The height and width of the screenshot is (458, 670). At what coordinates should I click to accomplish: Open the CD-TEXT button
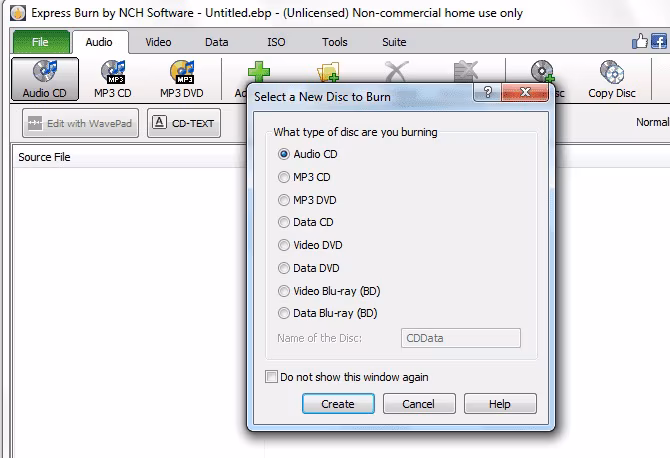[184, 123]
